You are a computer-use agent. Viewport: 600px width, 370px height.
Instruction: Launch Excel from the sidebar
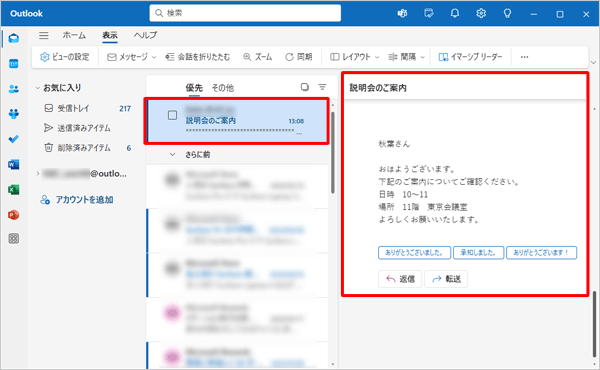coord(14,189)
